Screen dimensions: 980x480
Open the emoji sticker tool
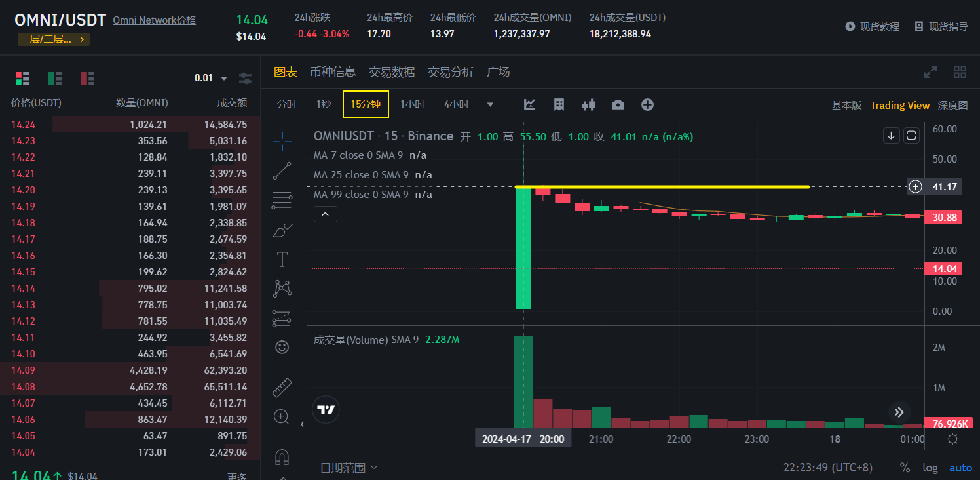[282, 347]
